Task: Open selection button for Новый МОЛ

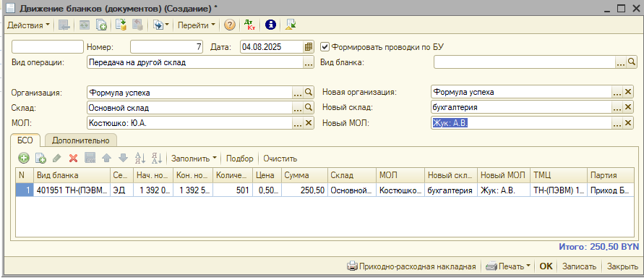Action: pos(617,122)
